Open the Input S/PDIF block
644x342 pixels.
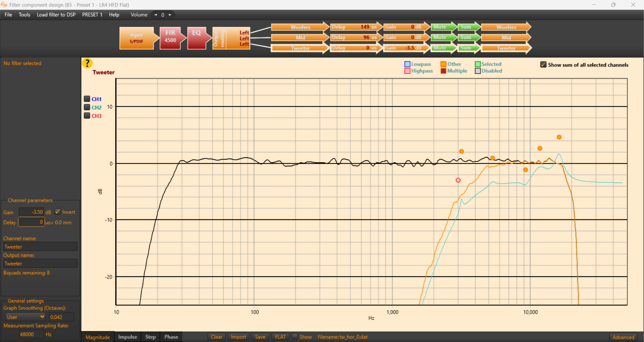point(139,38)
